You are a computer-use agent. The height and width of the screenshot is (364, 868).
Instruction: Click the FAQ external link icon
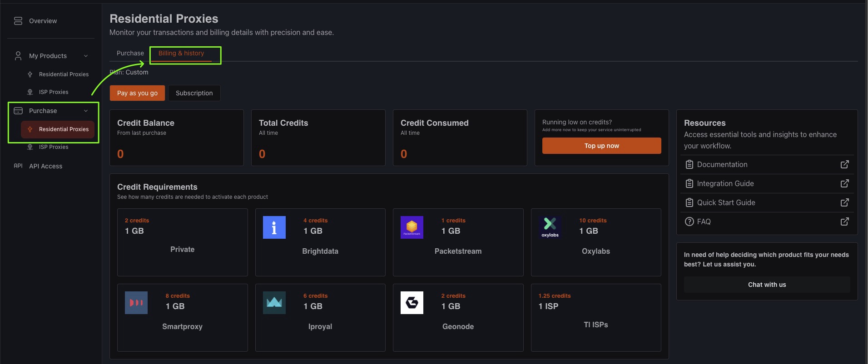tap(844, 222)
